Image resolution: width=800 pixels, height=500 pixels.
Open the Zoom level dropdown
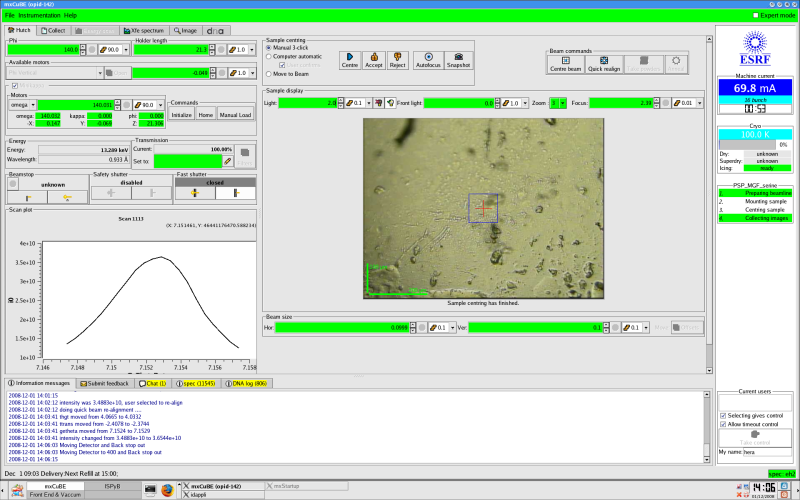coord(563,102)
